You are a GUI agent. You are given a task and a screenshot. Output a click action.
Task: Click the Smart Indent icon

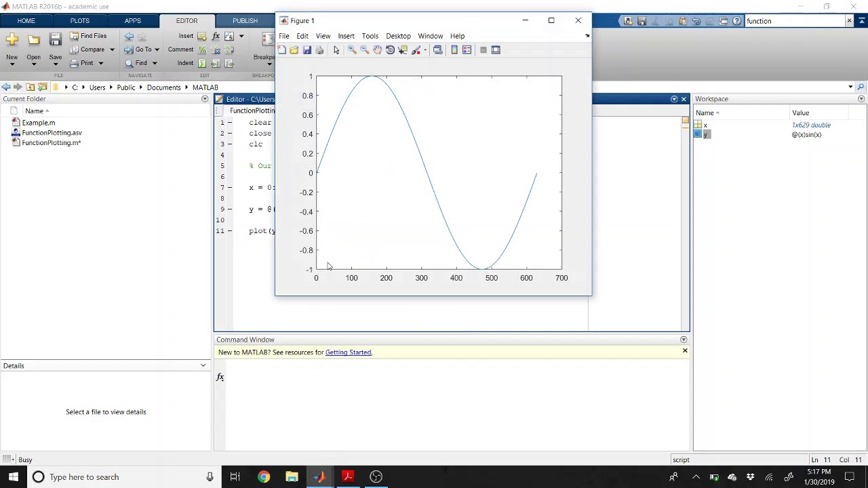coord(202,63)
